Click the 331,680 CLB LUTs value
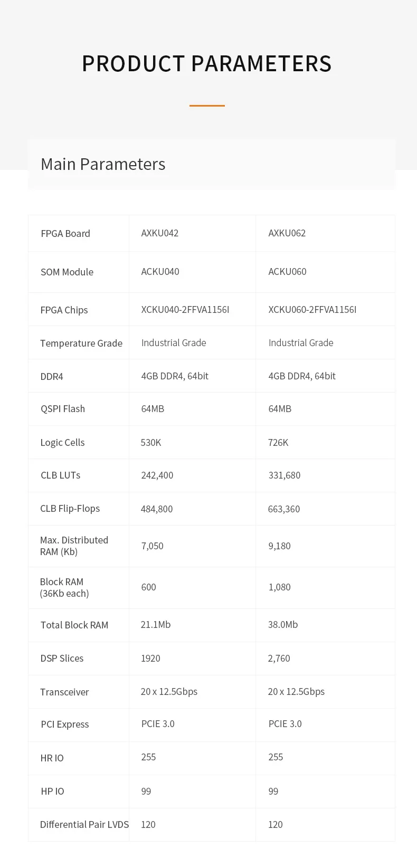The height and width of the screenshot is (868, 417). [x=285, y=475]
